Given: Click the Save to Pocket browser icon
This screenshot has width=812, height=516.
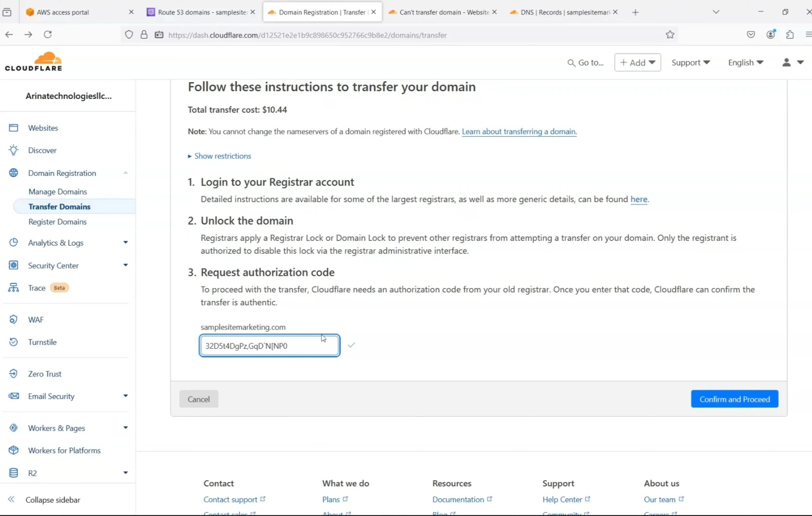Looking at the screenshot, I should (751, 34).
